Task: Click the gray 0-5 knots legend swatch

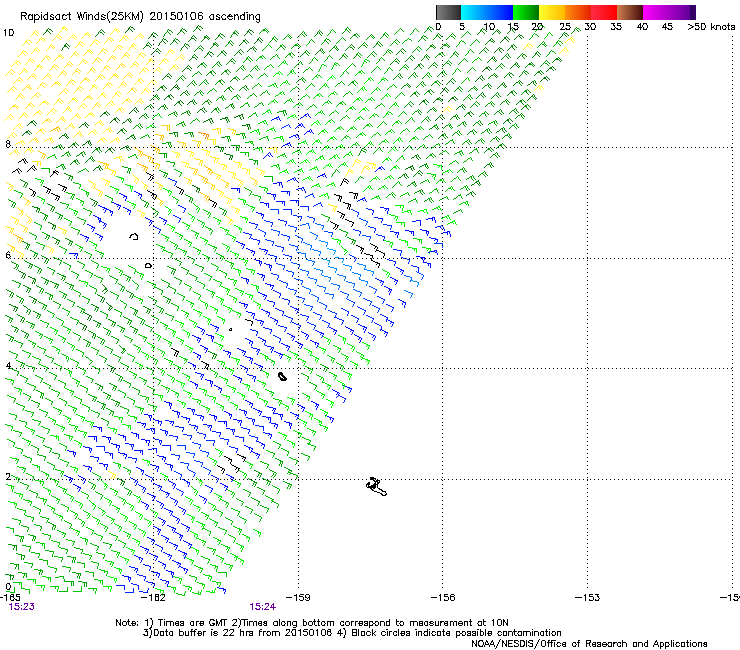Action: tap(448, 12)
